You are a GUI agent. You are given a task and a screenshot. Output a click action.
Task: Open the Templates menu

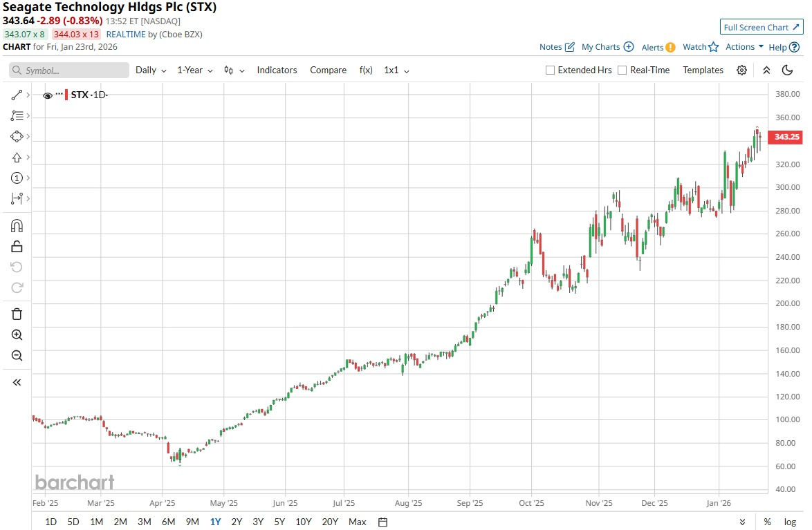coord(703,70)
